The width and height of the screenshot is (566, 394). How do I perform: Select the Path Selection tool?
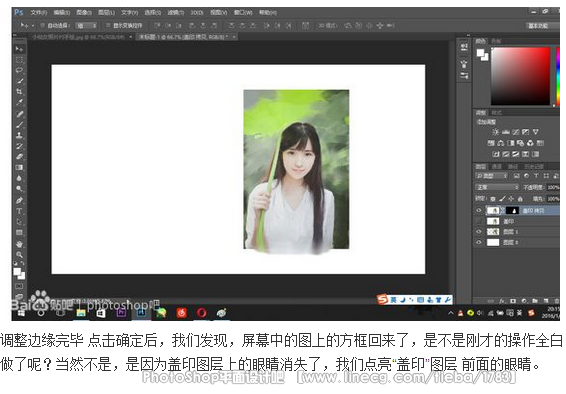point(19,222)
